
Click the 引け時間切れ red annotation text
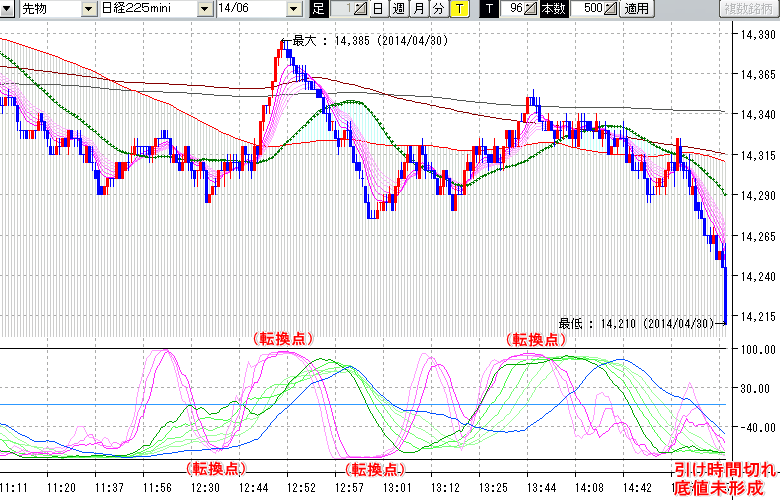[722, 469]
